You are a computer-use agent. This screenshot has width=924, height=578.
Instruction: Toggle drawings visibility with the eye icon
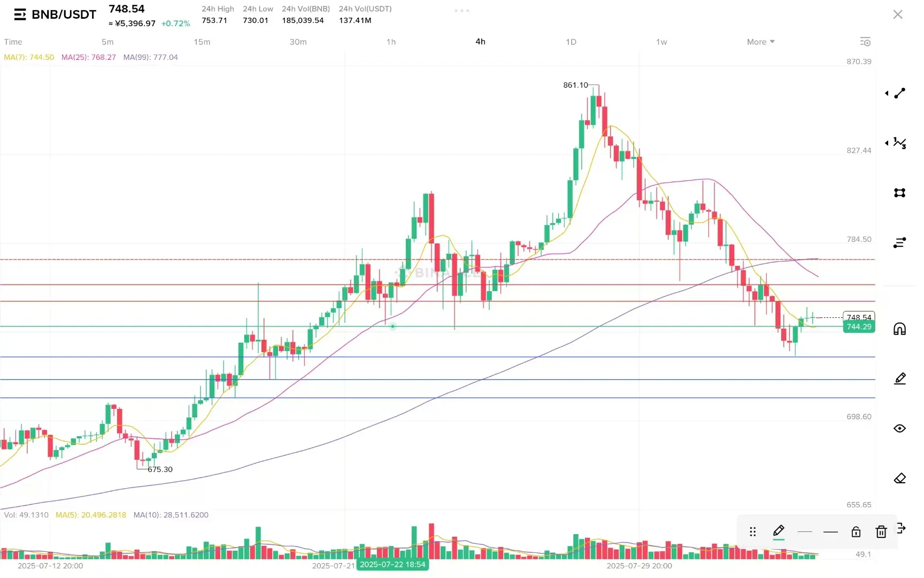(x=900, y=428)
